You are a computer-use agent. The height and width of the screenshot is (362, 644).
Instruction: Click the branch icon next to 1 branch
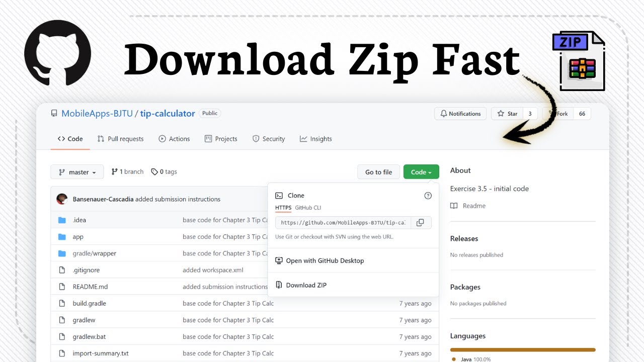coord(115,172)
